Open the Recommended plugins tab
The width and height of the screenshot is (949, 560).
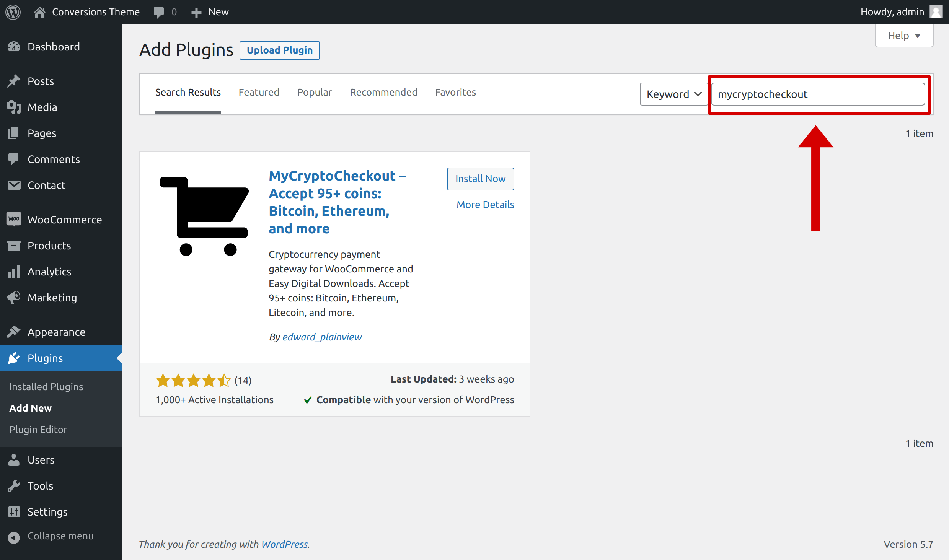point(383,92)
